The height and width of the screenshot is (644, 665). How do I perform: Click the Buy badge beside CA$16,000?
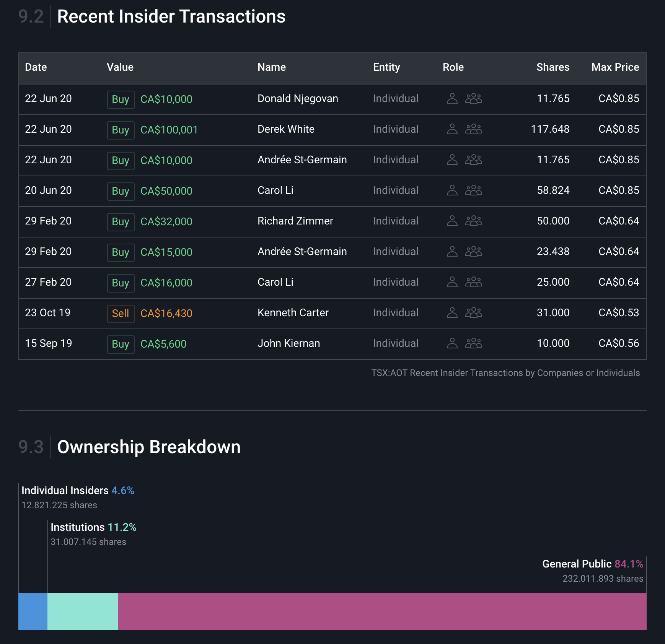click(121, 283)
